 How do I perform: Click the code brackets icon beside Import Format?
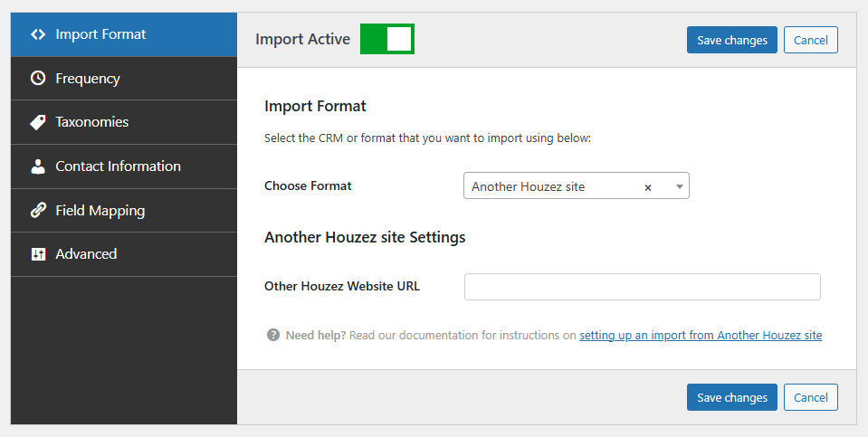coord(38,34)
